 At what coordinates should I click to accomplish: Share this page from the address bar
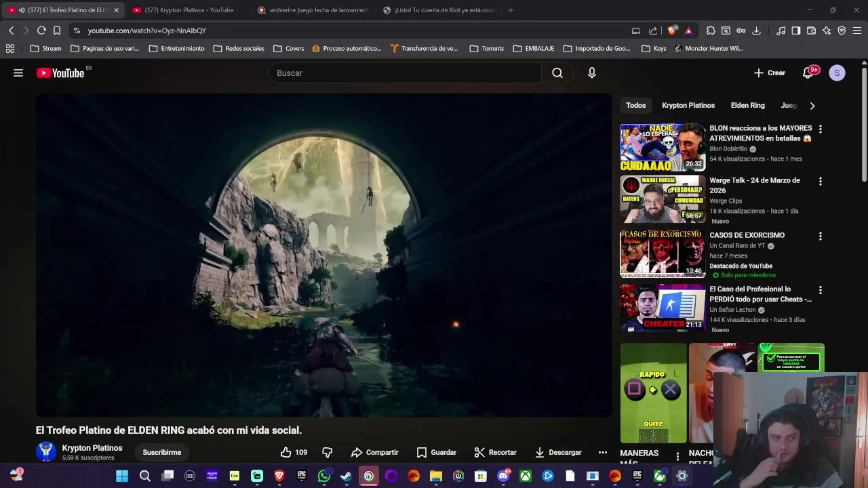pyautogui.click(x=653, y=30)
